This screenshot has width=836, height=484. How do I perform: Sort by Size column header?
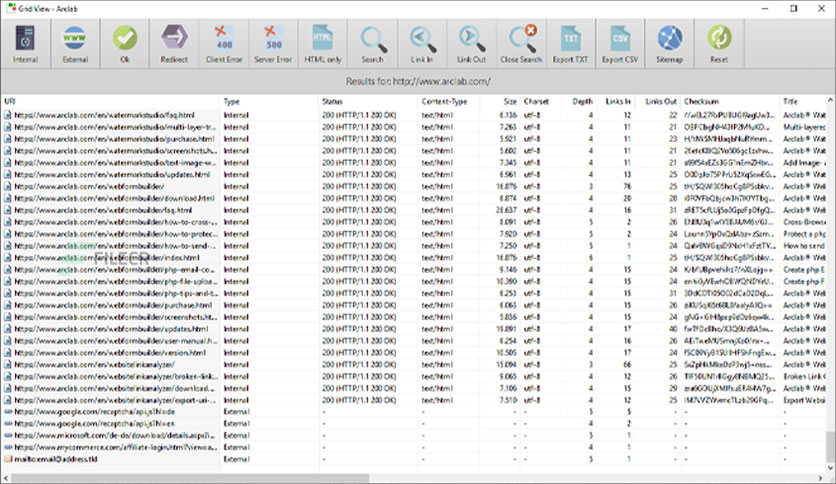point(500,101)
